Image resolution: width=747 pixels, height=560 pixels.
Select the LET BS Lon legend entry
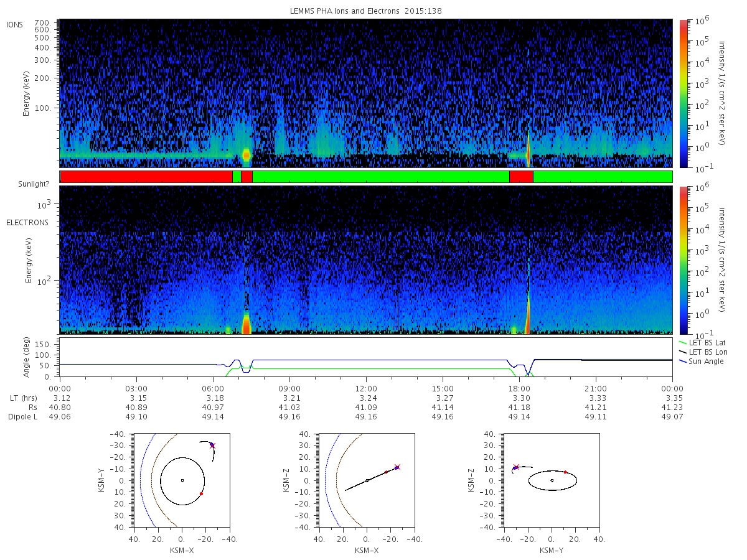[707, 352]
